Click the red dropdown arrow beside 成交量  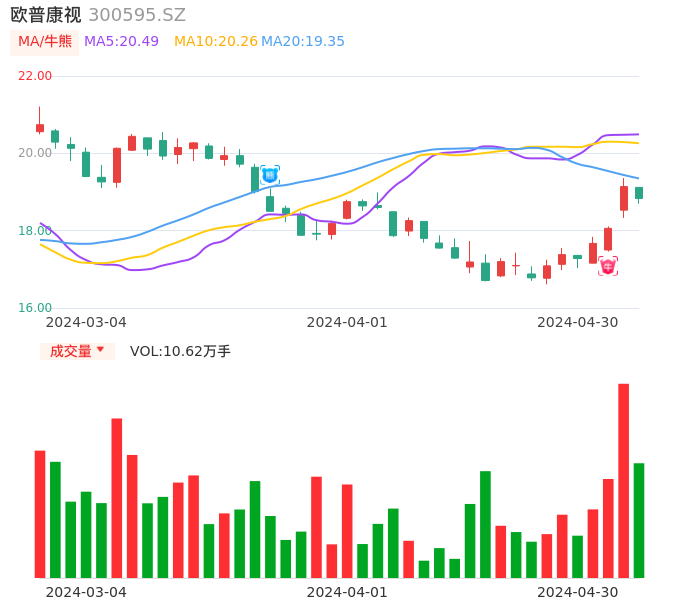pos(100,350)
